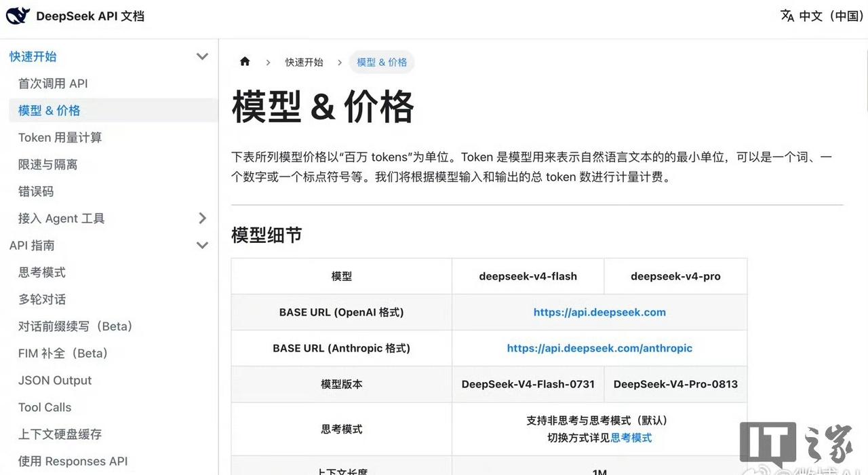Click the DeepSeek-V4-Flash-0731 cell
868x475 pixels.
[528, 384]
